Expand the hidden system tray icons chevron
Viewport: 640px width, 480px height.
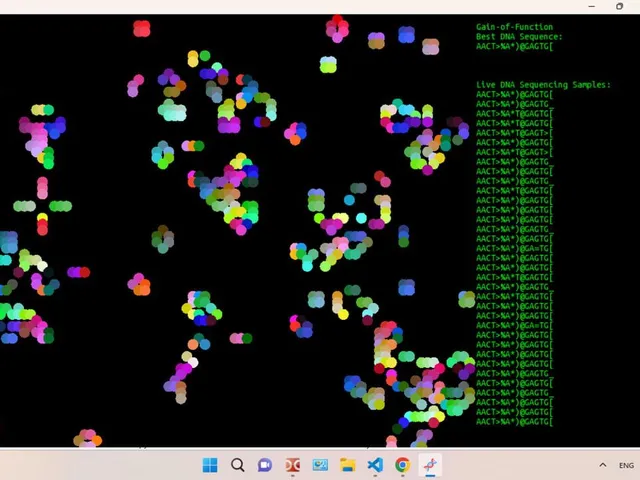(603, 465)
